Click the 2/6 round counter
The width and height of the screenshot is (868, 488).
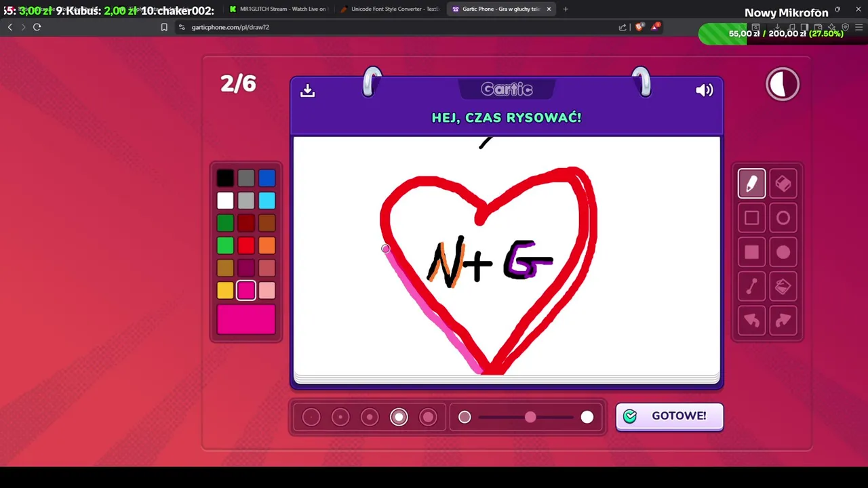pos(238,83)
